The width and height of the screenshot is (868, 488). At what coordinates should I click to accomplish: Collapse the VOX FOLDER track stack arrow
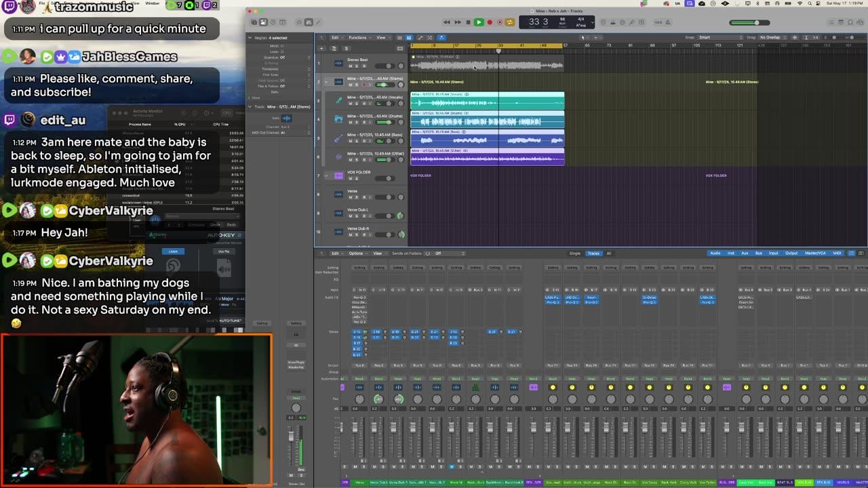(327, 176)
